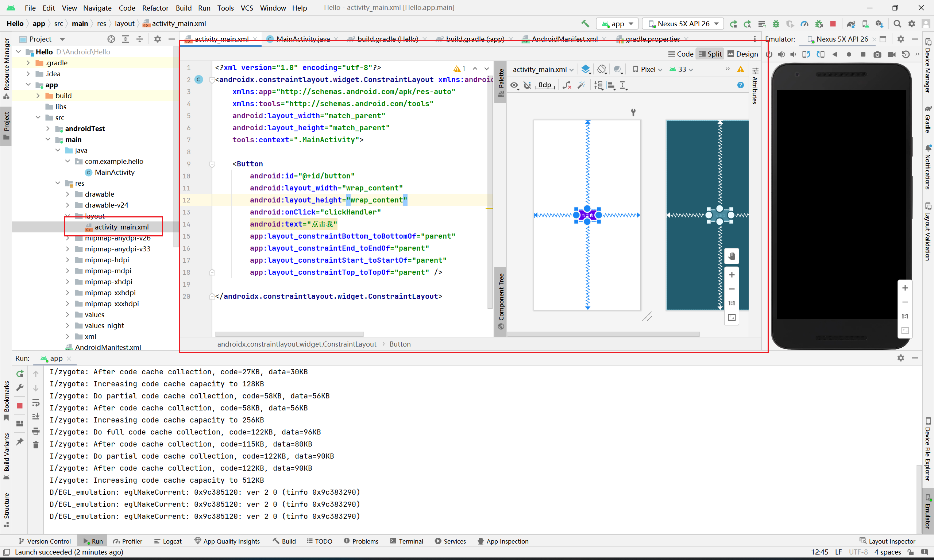Click the Make Project hammer icon
934x560 pixels.
(585, 24)
